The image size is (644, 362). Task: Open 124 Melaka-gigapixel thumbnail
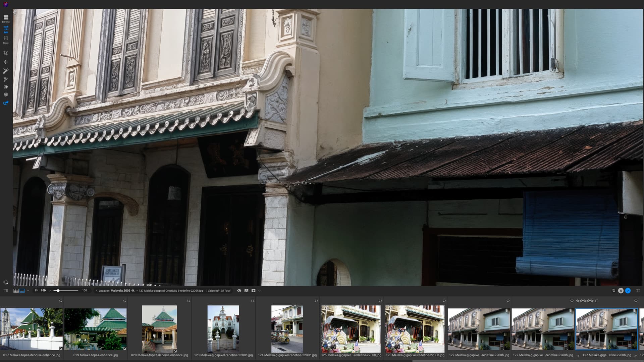287,329
